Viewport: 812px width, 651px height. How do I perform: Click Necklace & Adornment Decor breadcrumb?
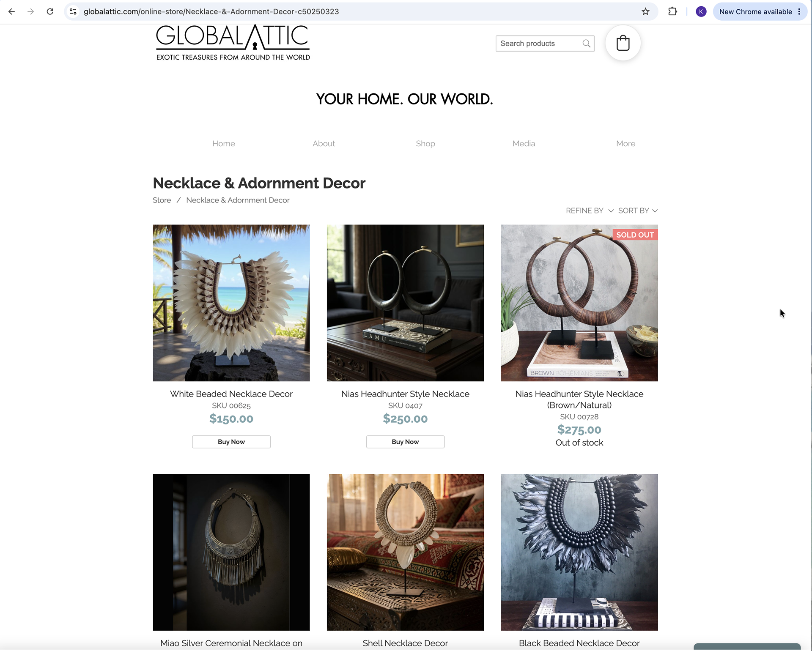click(x=238, y=200)
